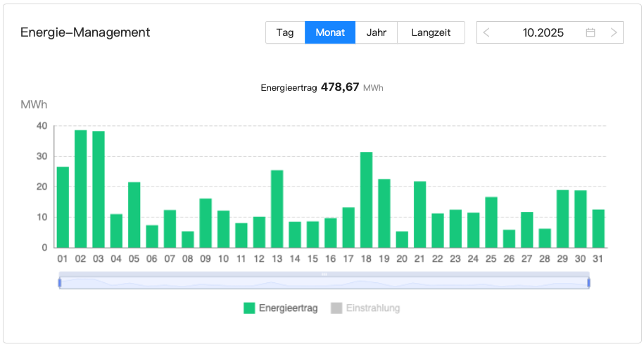Select the Monat tab
Image resolution: width=644 pixels, height=347 pixels.
tap(330, 32)
